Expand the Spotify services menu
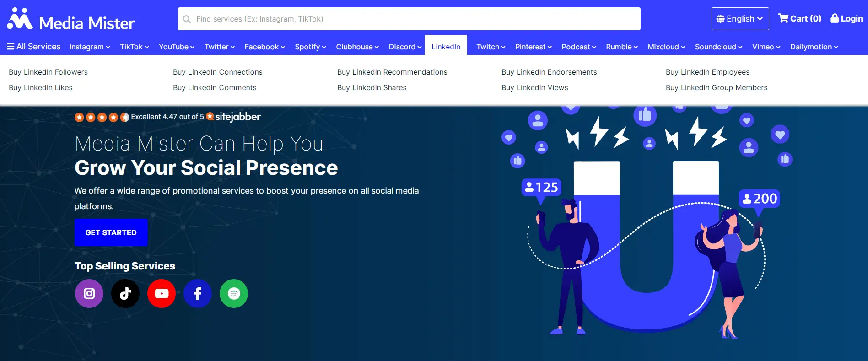This screenshot has height=361, width=868. (311, 47)
